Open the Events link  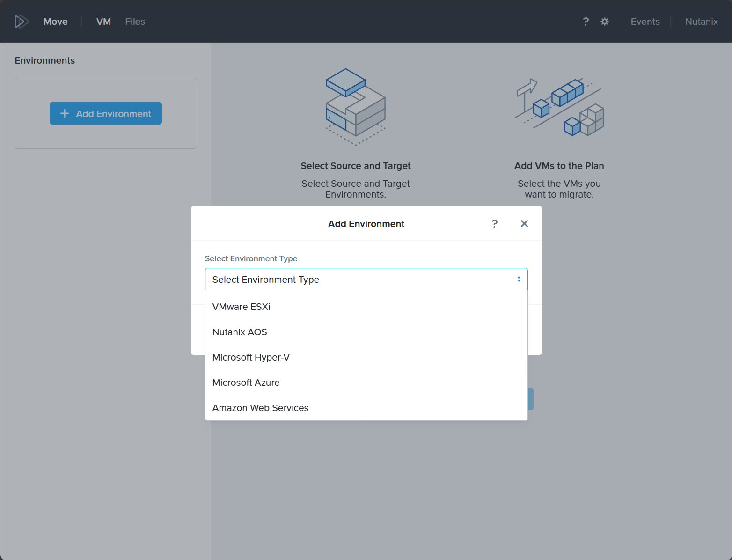(645, 22)
